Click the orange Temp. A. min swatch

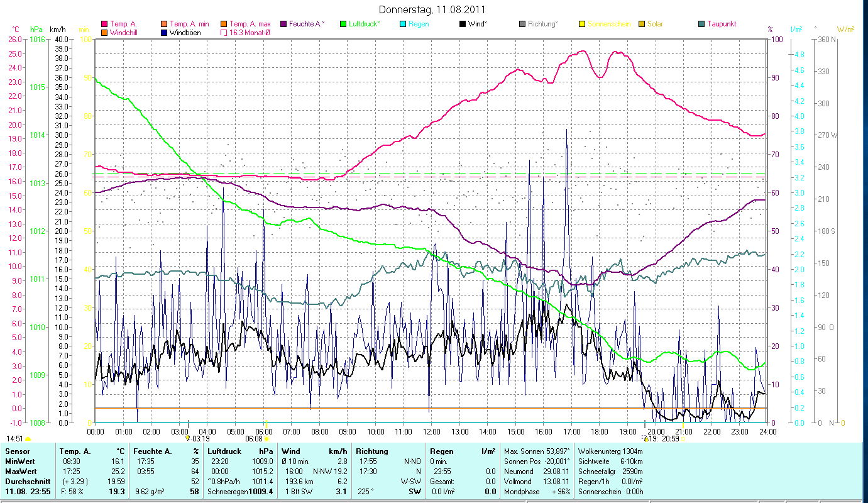[165, 24]
